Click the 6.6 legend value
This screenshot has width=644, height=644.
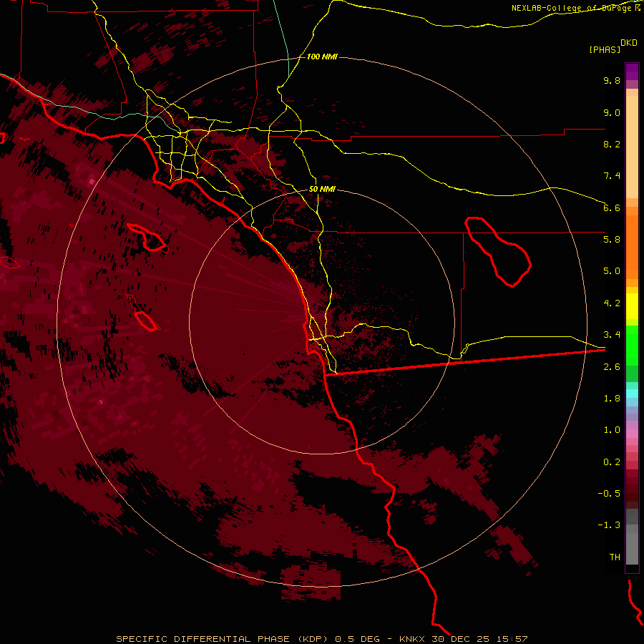click(x=612, y=208)
